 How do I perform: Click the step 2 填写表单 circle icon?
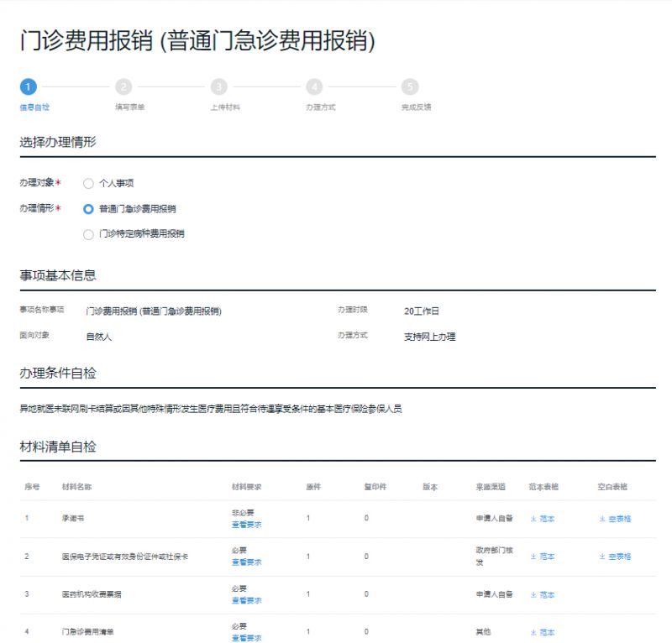click(123, 86)
